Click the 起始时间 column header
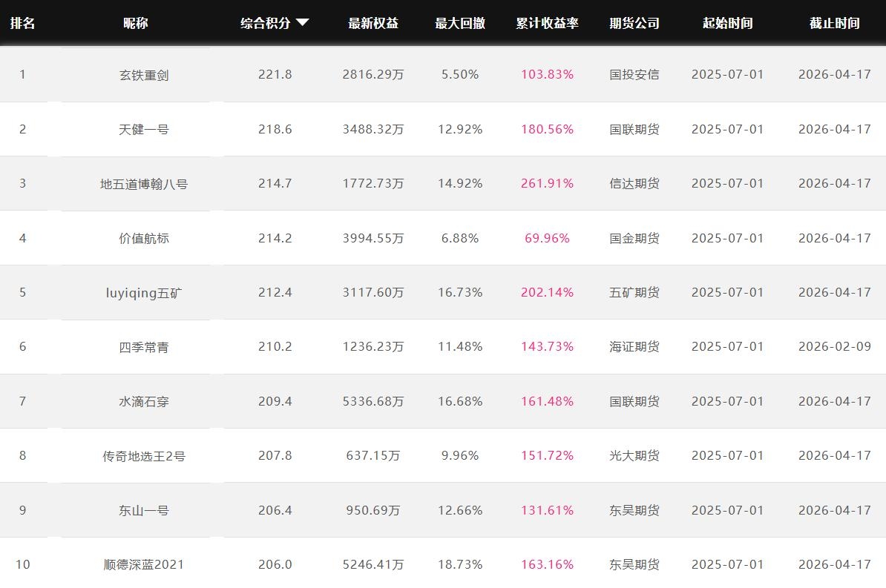 [x=727, y=23]
